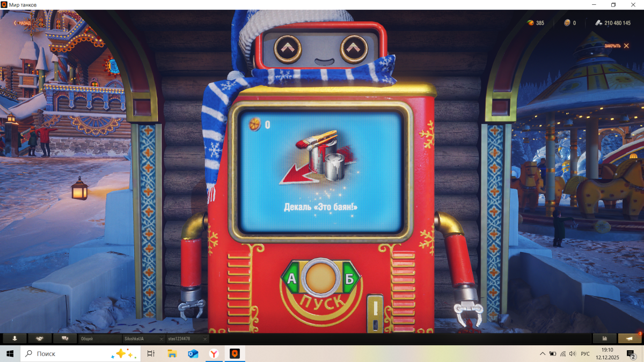Open the handshake icon in game chat bar
This screenshot has width=644, height=362.
[40, 338]
